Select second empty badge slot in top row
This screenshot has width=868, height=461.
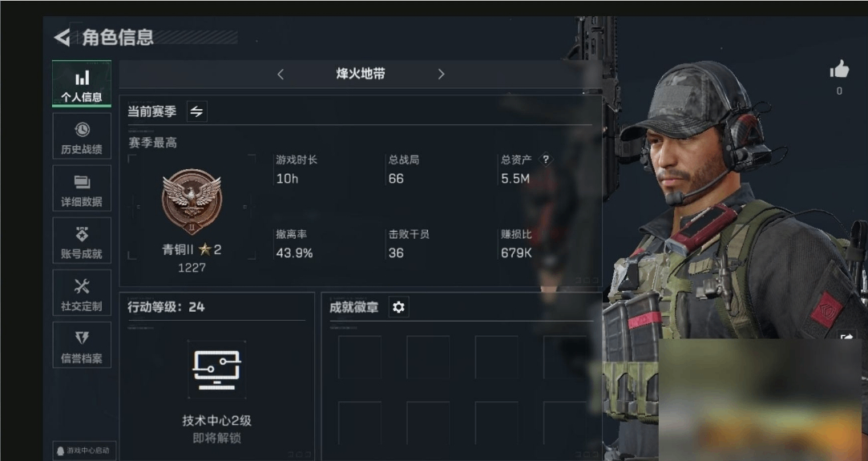point(428,357)
